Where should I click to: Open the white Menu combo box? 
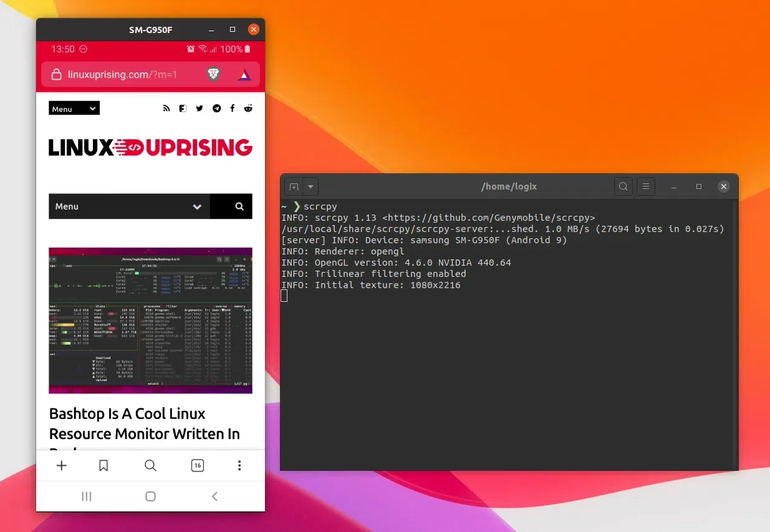pyautogui.click(x=129, y=206)
